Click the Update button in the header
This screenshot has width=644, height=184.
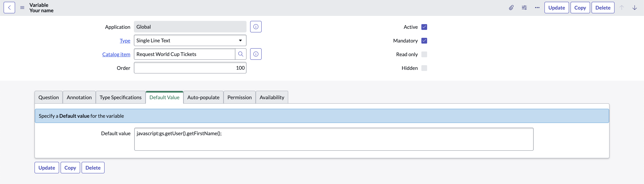[556, 8]
